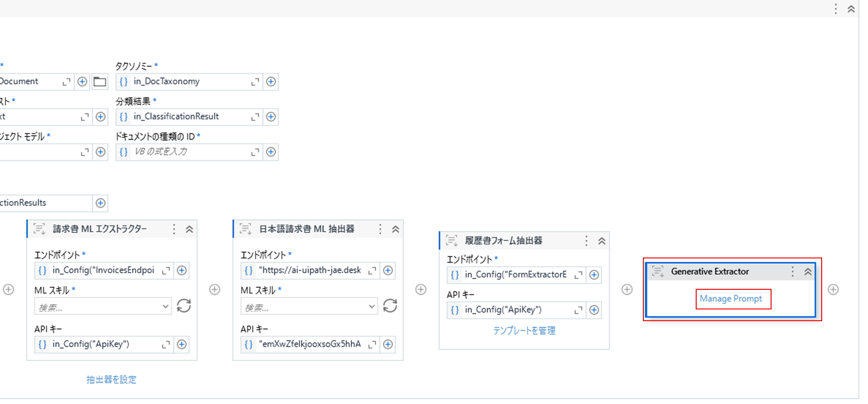The image size is (868, 404).
Task: Click plus button next to in_DocTaxonomy field
Action: pyautogui.click(x=271, y=82)
